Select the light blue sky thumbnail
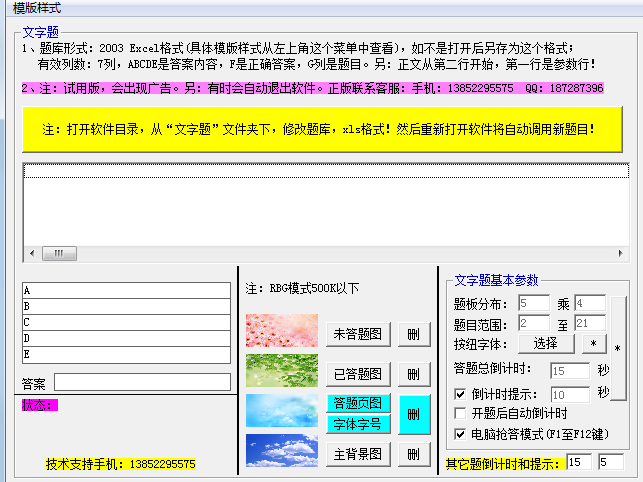 pos(282,411)
